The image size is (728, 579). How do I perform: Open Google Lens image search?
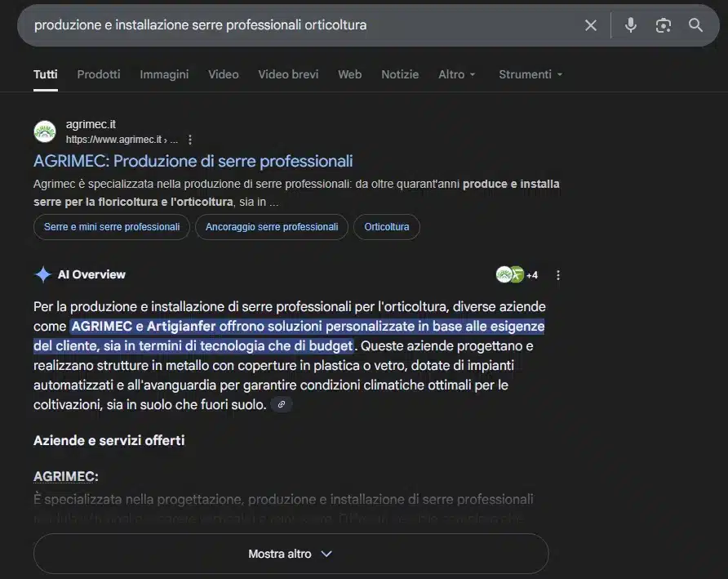coord(663,24)
